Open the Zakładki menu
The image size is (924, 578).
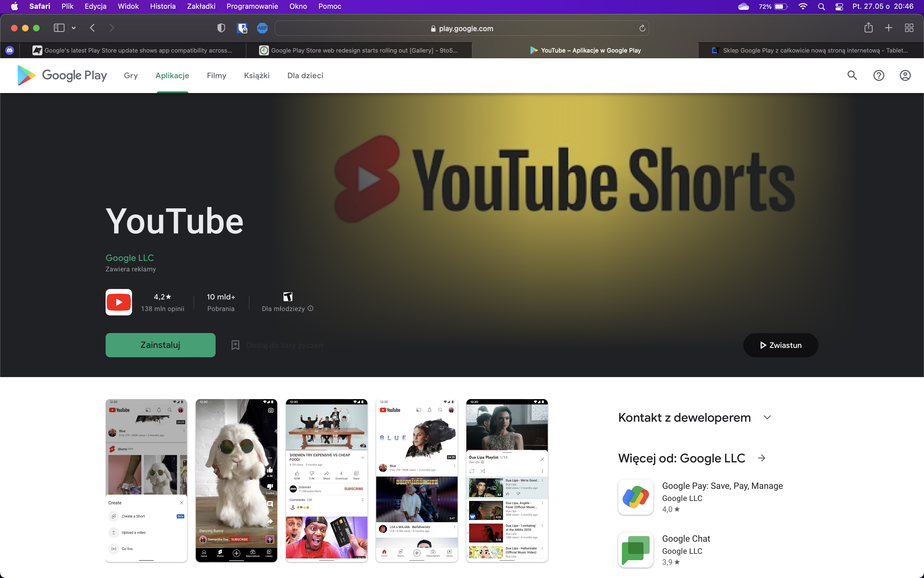pos(201,7)
